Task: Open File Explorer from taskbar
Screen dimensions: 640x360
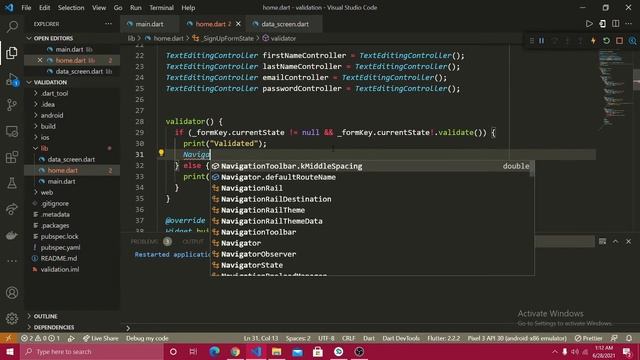Action: pos(276,351)
